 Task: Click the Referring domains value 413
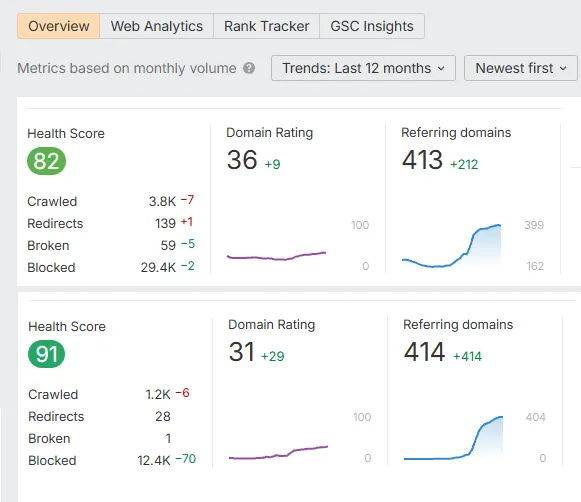422,160
